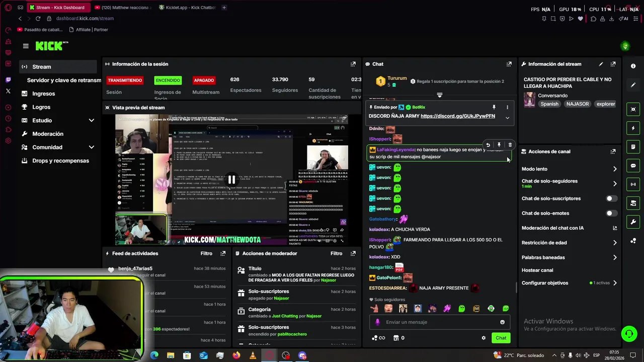The height and width of the screenshot is (362, 644).
Task: Pin the LaFakingLeyenda chat message
Action: [499, 145]
